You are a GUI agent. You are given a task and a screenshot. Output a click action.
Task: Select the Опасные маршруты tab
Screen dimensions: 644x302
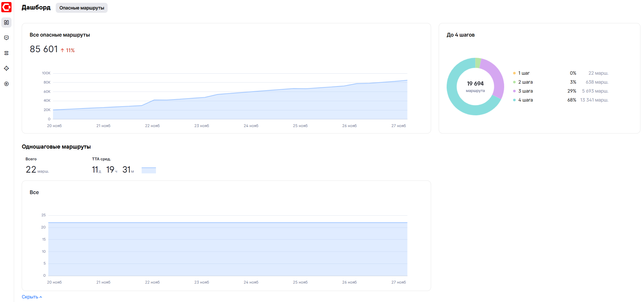82,8
